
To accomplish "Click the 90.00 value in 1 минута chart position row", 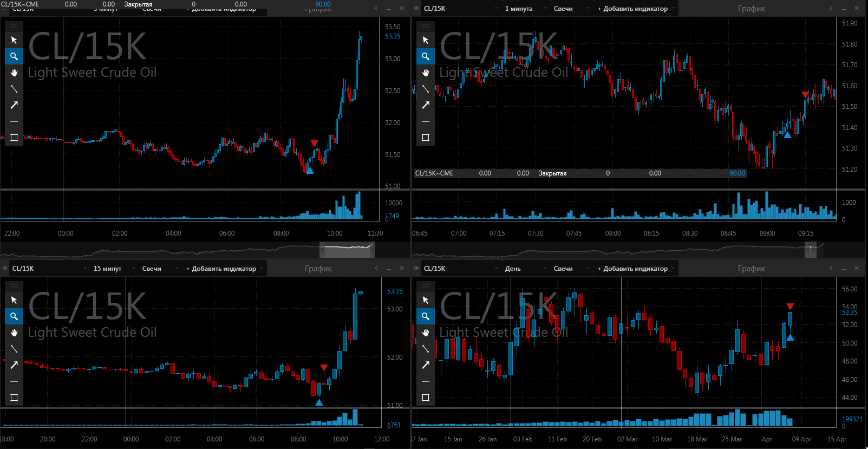I will 737,173.
